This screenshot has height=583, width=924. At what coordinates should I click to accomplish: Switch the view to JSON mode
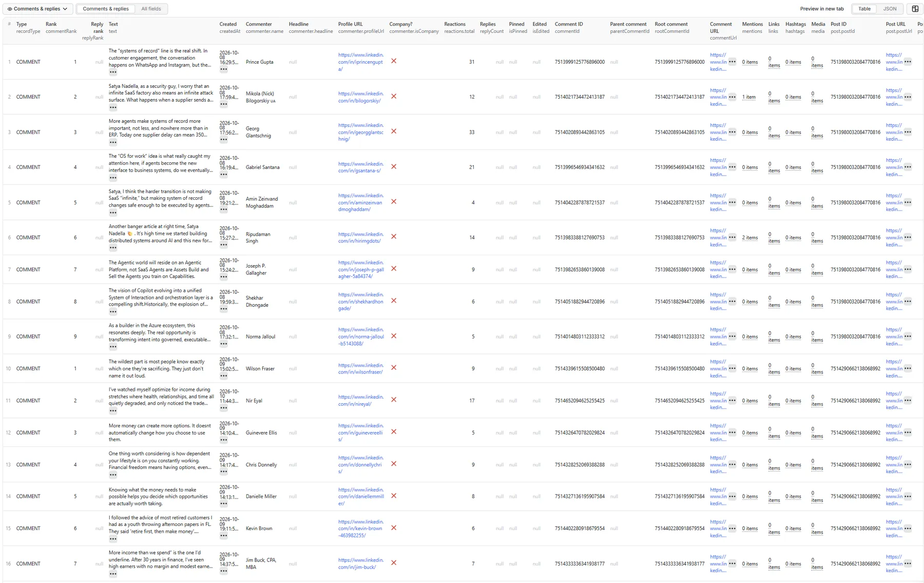coord(890,9)
